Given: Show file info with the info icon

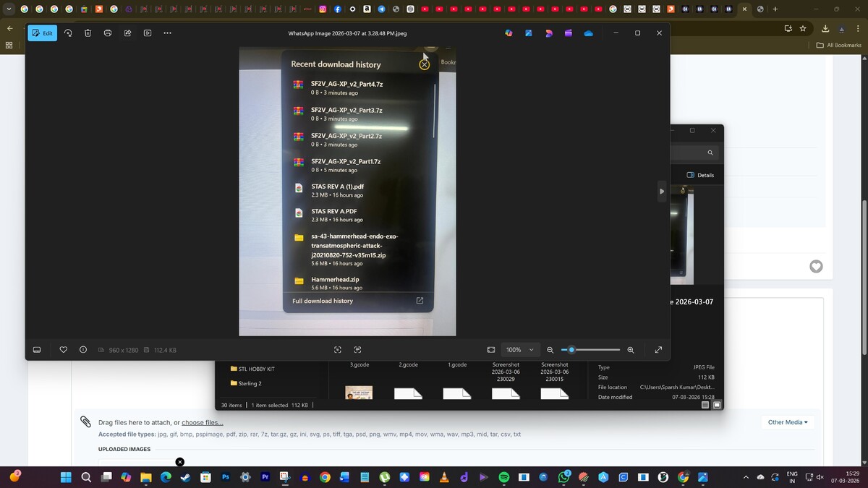Looking at the screenshot, I should point(83,350).
